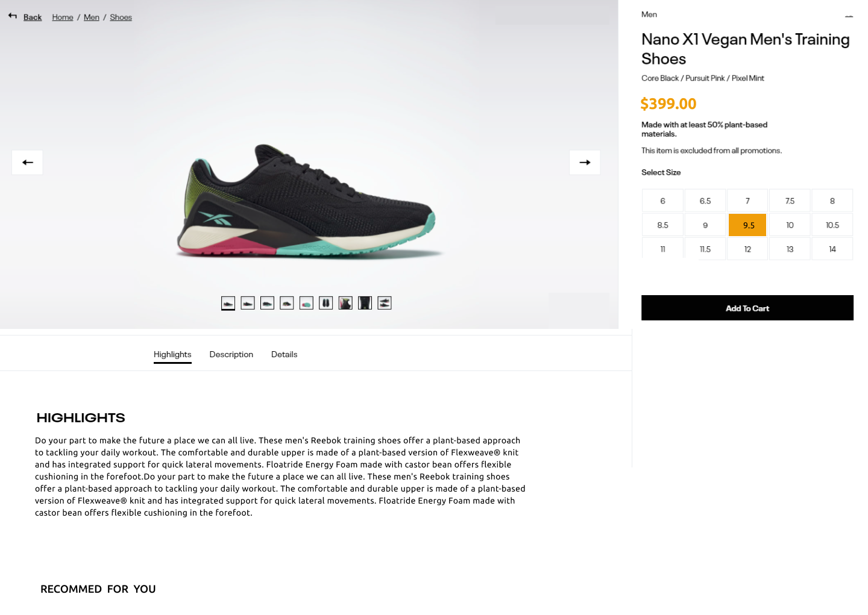Image resolution: width=868 pixels, height=615 pixels.
Task: Pick size 14 for the shoes
Action: tap(832, 248)
